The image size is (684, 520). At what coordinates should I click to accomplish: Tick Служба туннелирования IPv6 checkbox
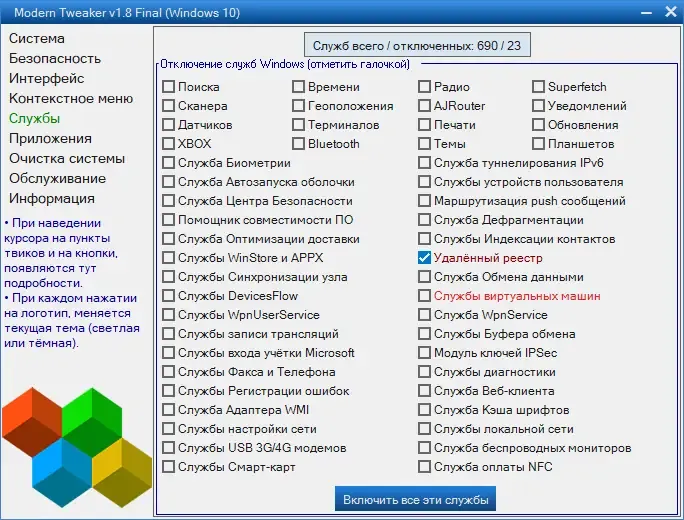[424, 163]
